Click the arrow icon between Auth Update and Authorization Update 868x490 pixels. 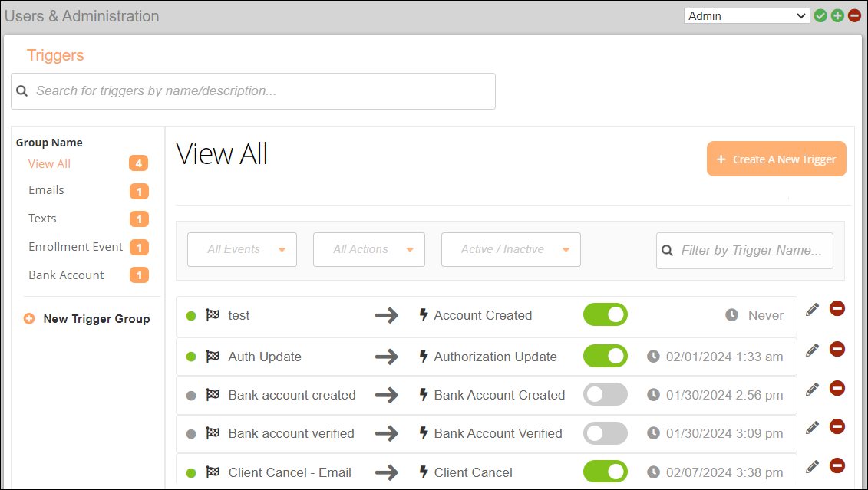tap(388, 356)
